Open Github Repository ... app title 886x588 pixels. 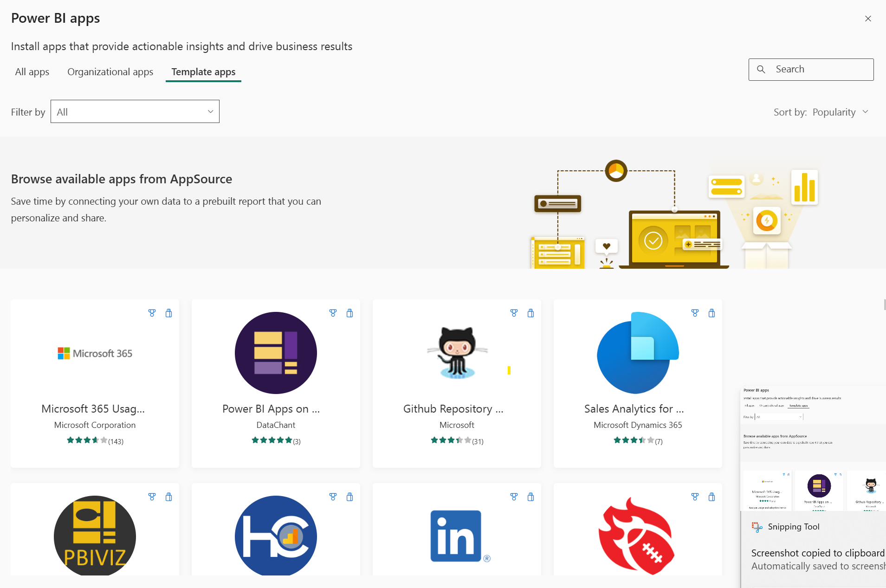point(453,409)
